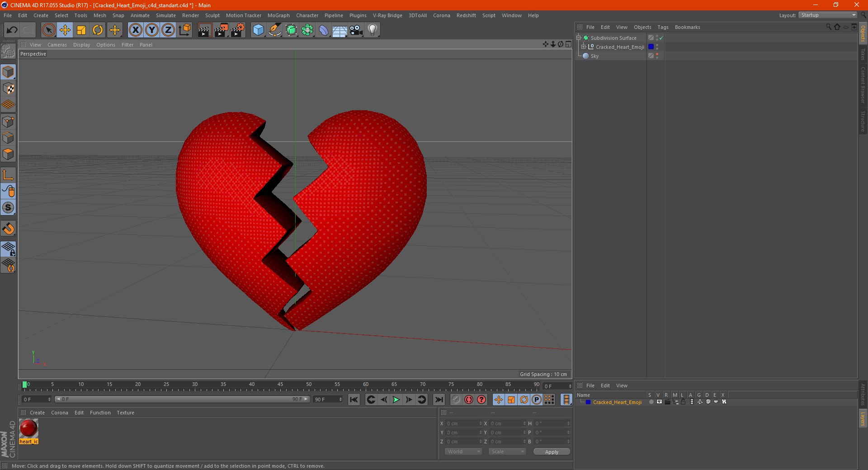This screenshot has height=470, width=868.
Task: Open the MoGraph menu
Action: tap(278, 15)
